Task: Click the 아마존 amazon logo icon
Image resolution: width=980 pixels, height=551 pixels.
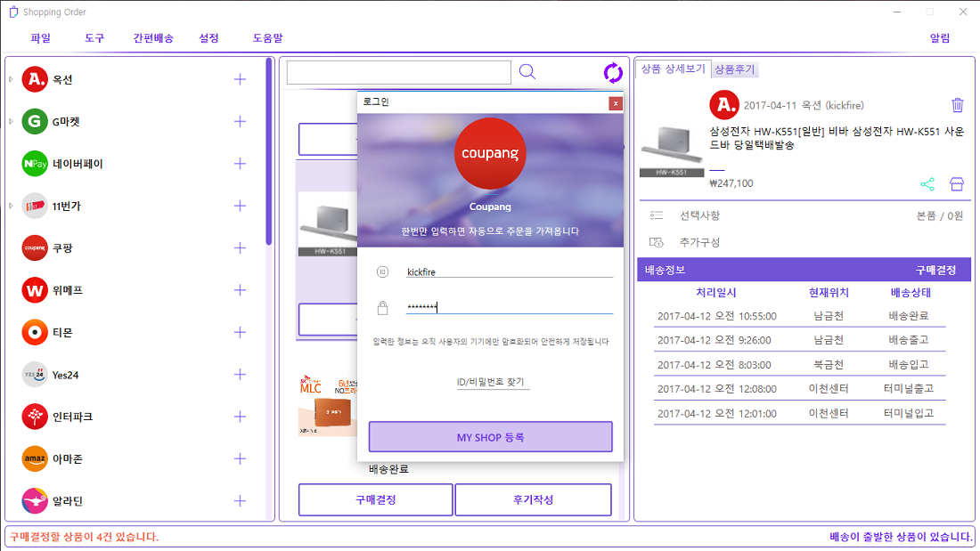Action: (x=35, y=458)
